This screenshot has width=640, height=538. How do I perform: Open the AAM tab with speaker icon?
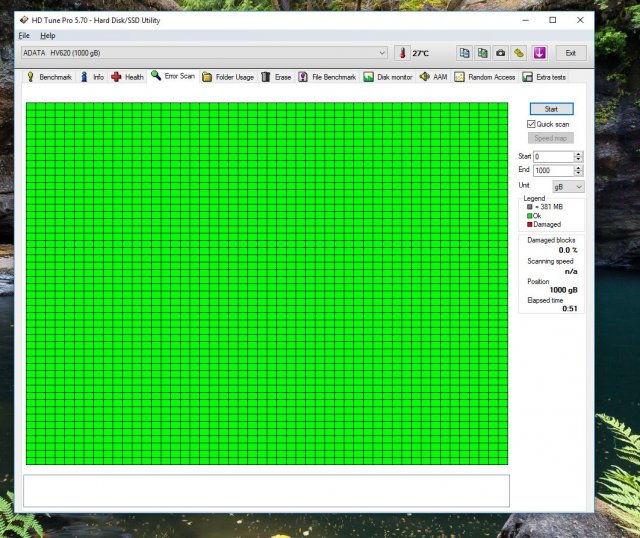coord(433,77)
